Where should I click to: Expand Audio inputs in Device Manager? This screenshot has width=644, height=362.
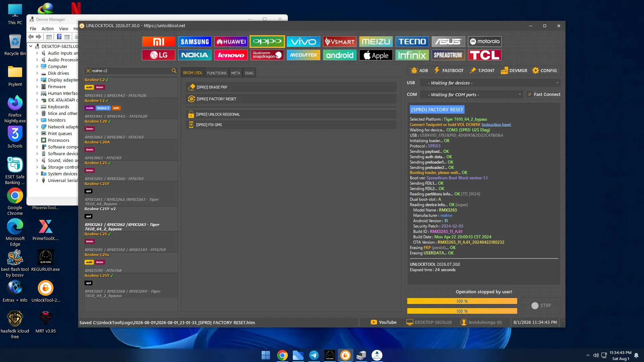point(37,53)
